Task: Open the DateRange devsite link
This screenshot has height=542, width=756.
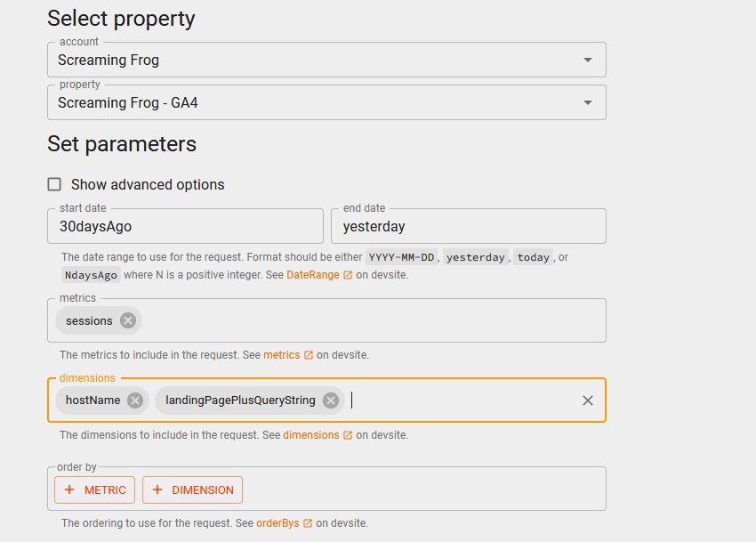Action: 312,276
